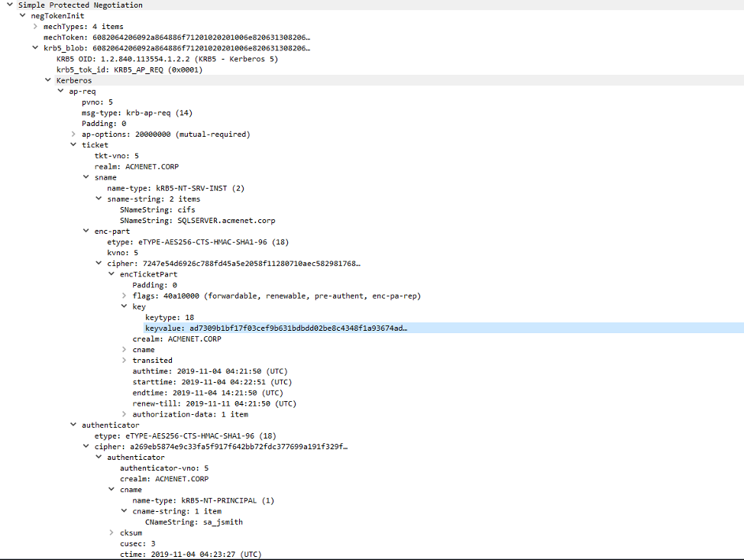This screenshot has height=560, width=744.
Task: Collapse the negTokenInit node
Action: (22, 16)
